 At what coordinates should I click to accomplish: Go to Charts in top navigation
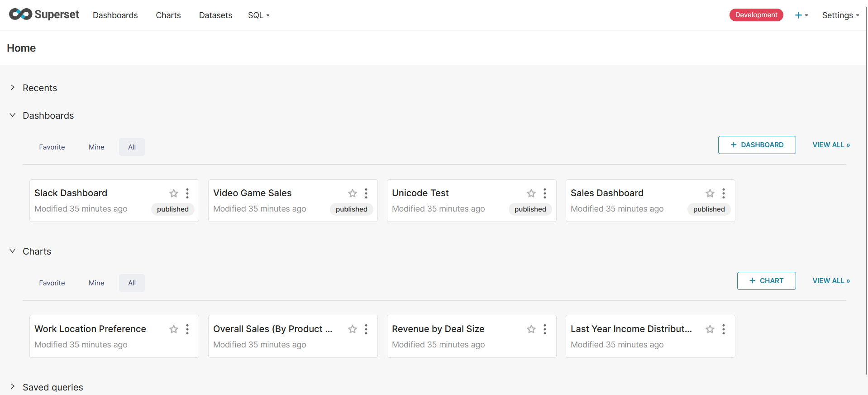168,15
